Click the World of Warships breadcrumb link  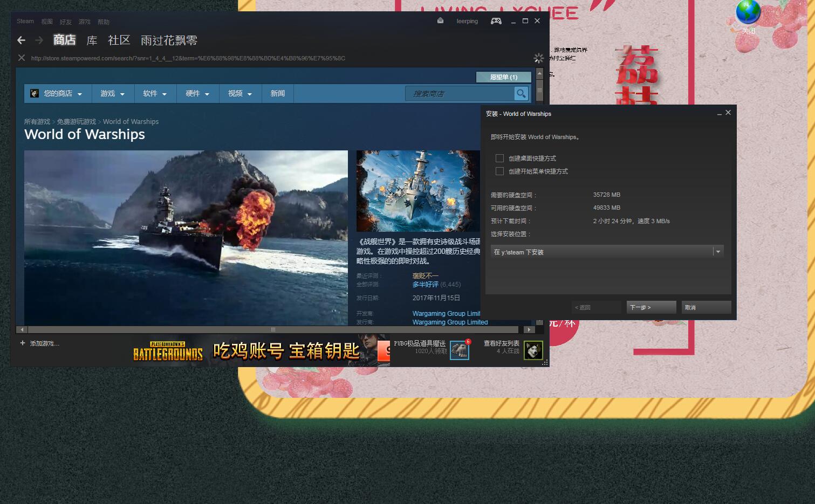click(x=131, y=122)
